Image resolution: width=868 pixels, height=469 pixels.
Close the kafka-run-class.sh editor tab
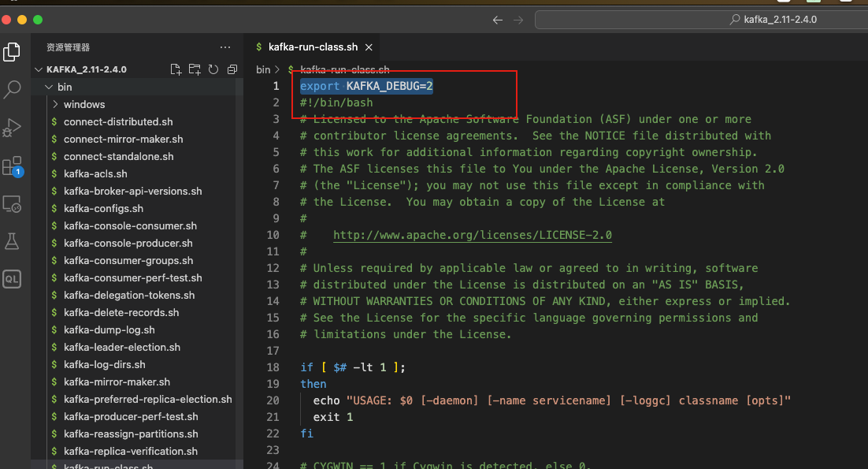pos(369,47)
